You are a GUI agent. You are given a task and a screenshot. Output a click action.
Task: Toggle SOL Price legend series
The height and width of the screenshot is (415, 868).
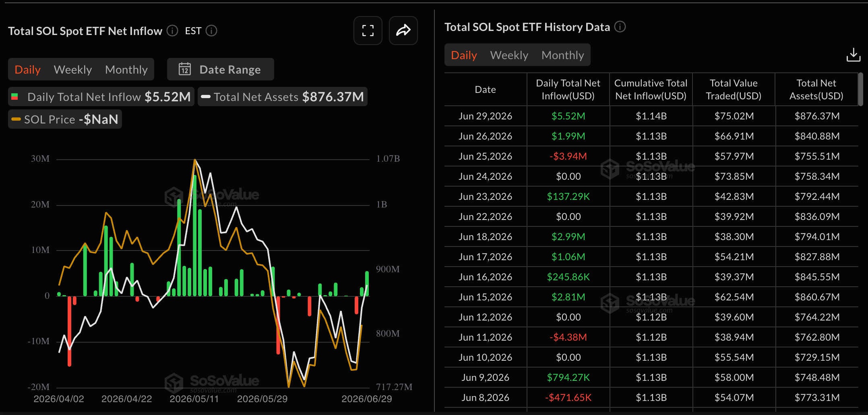tap(65, 119)
